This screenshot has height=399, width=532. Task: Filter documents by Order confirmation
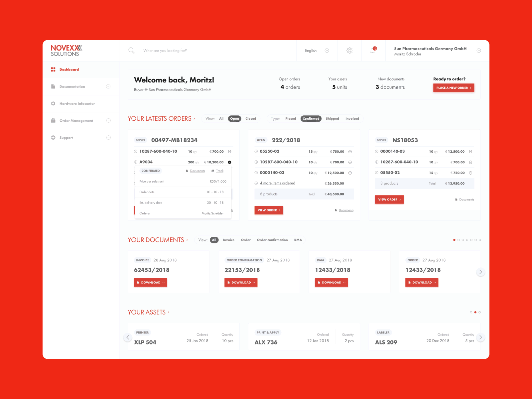[272, 240]
